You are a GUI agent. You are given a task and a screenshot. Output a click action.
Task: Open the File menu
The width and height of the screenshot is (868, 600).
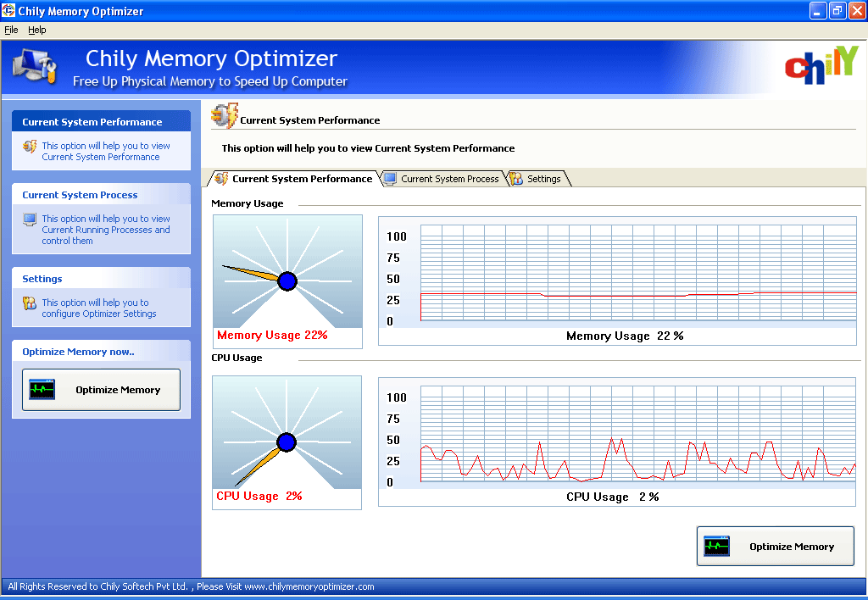click(11, 30)
